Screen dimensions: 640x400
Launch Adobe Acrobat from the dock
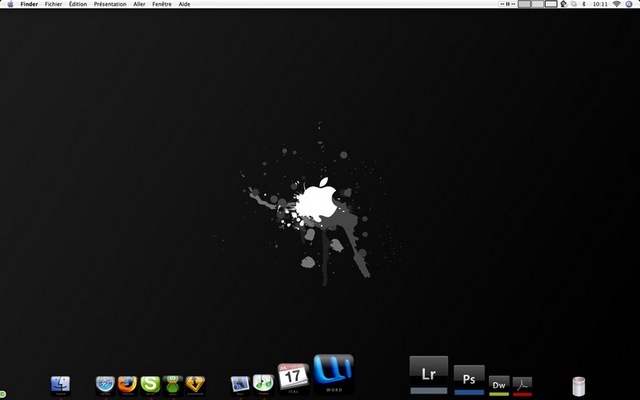click(522, 386)
